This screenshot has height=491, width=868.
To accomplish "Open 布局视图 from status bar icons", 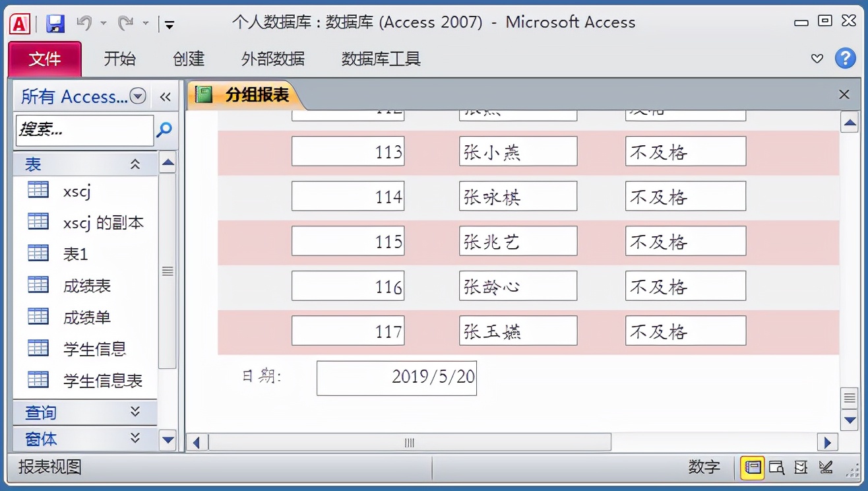I will click(801, 467).
